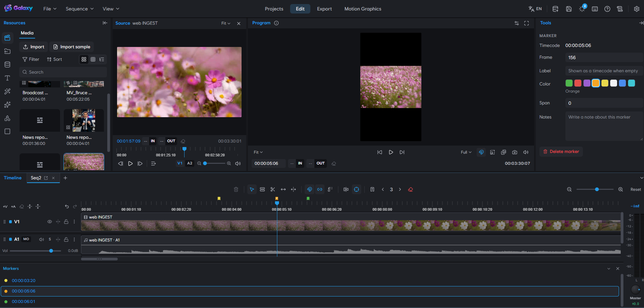644x308 pixels.
Task: Click the Delete marker button
Action: tap(561, 152)
